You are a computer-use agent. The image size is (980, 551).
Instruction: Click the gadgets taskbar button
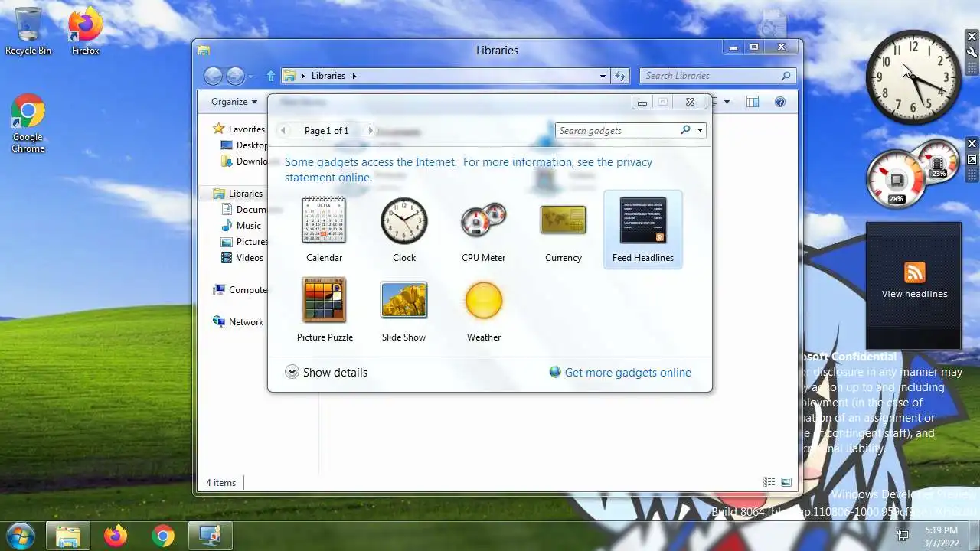210,536
